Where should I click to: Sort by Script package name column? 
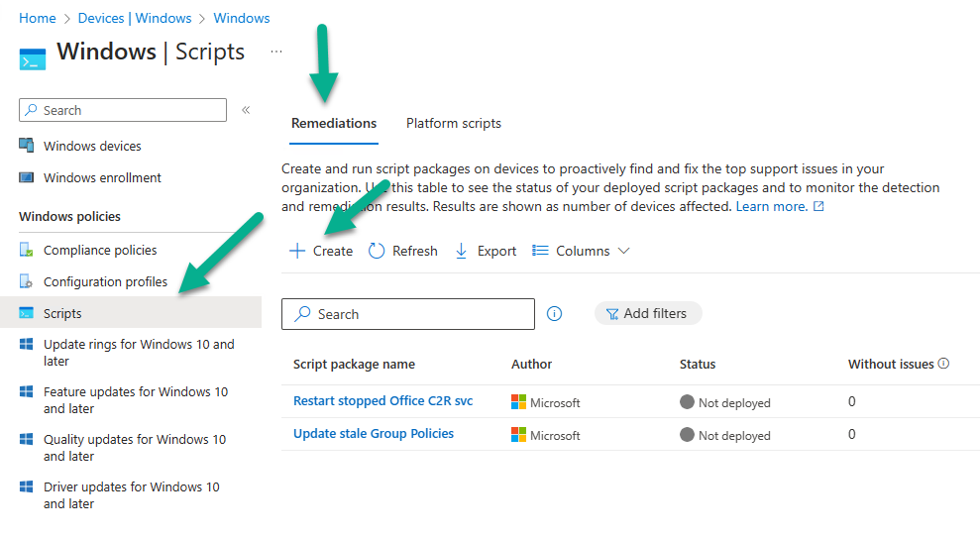pyautogui.click(x=354, y=364)
